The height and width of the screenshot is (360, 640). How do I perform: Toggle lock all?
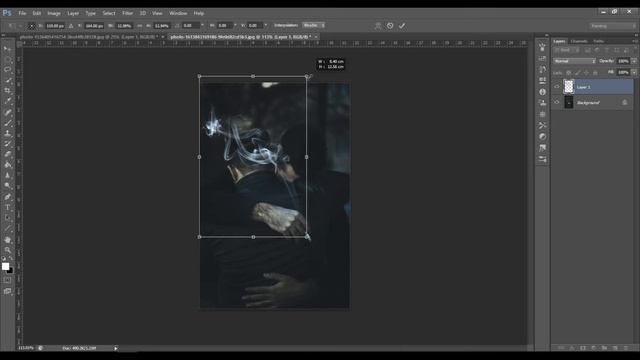[x=596, y=73]
